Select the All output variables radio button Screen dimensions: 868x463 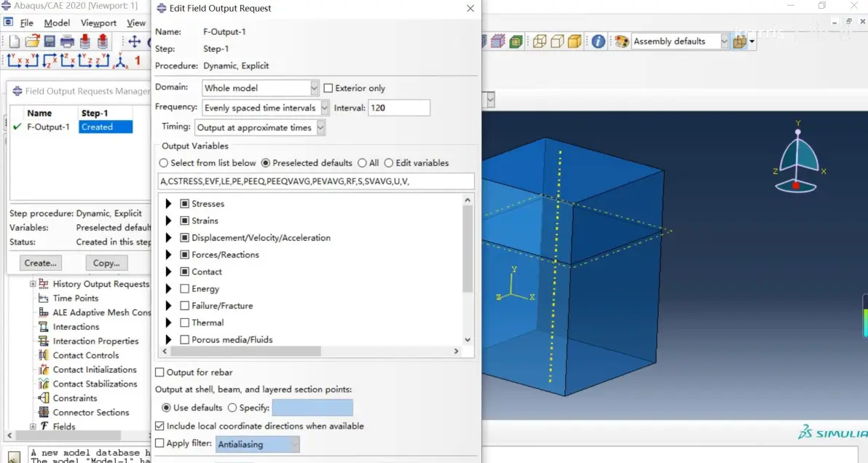coord(362,163)
